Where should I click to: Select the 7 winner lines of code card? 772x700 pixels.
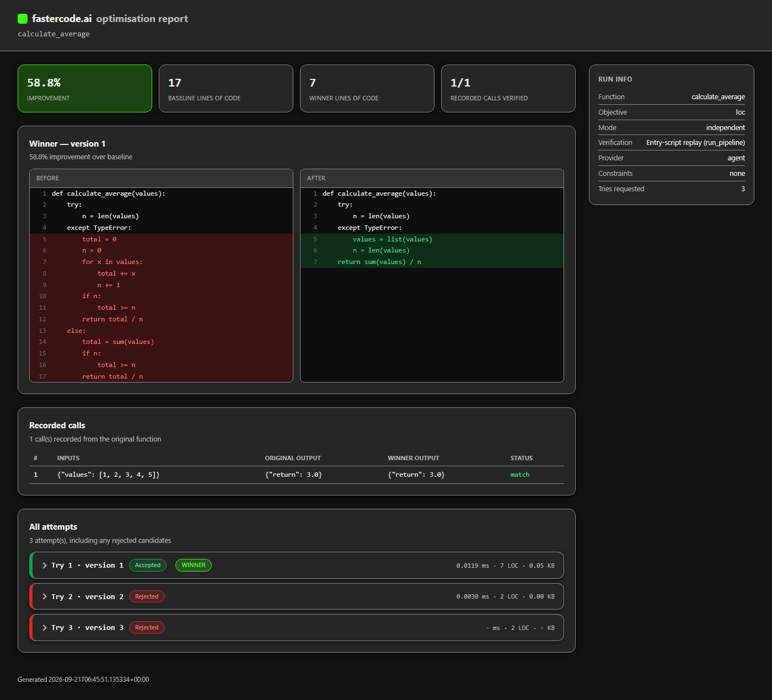[367, 89]
